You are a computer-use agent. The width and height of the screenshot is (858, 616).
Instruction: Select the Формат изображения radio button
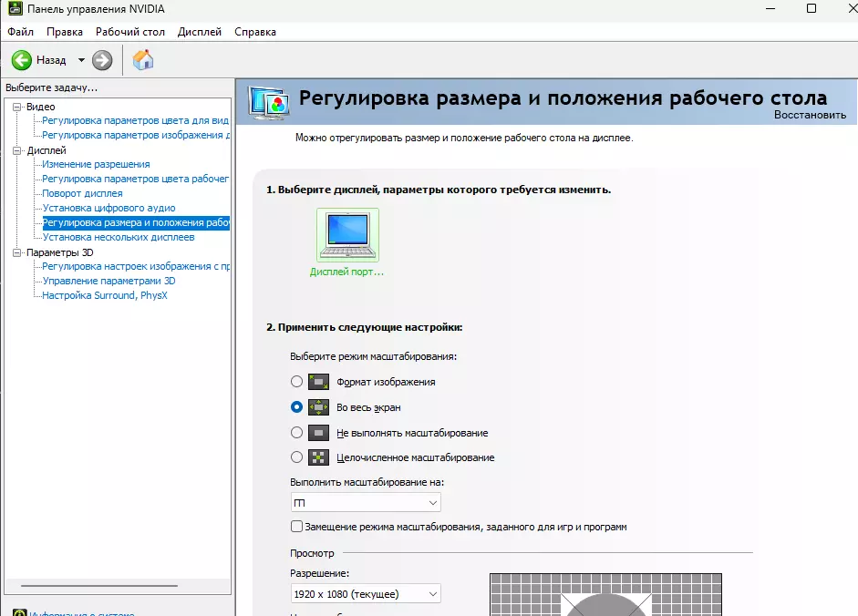pos(296,381)
